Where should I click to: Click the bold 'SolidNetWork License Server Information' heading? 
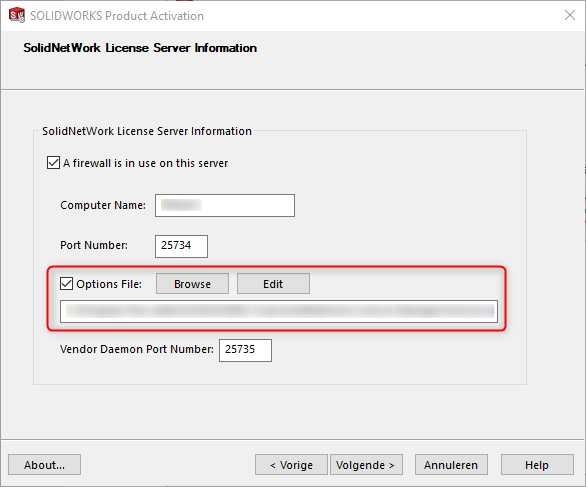click(x=140, y=48)
